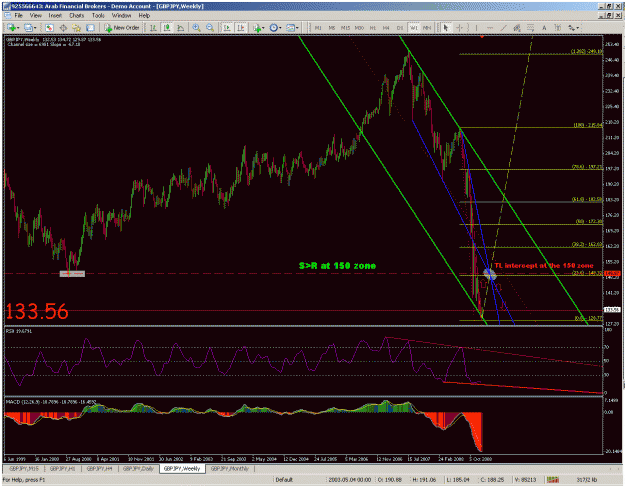Open the Market Watch window icon
The image size is (625, 486).
pos(49,28)
